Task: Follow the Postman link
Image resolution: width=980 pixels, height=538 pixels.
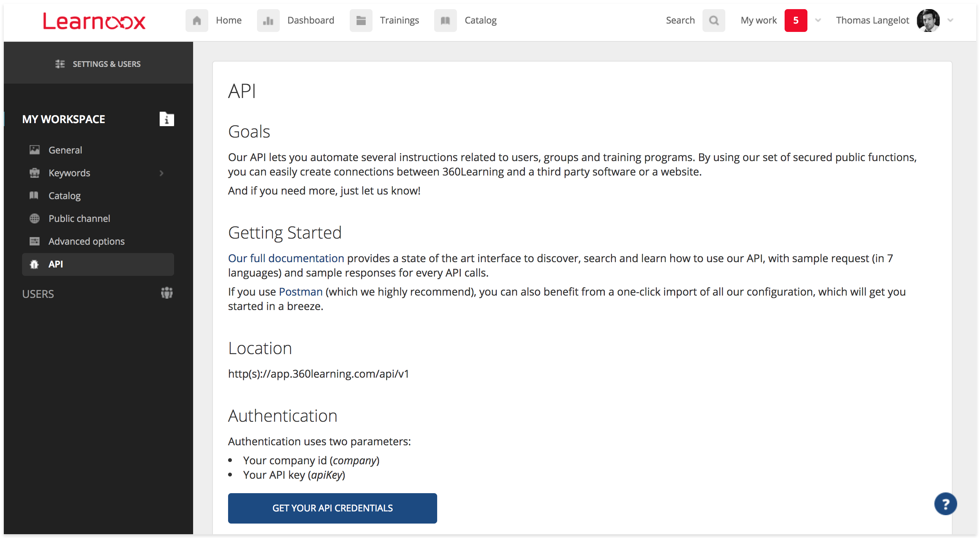Action: (x=301, y=292)
